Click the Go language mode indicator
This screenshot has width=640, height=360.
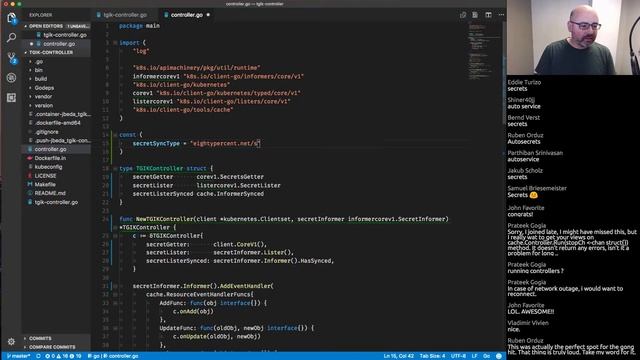tap(486, 356)
